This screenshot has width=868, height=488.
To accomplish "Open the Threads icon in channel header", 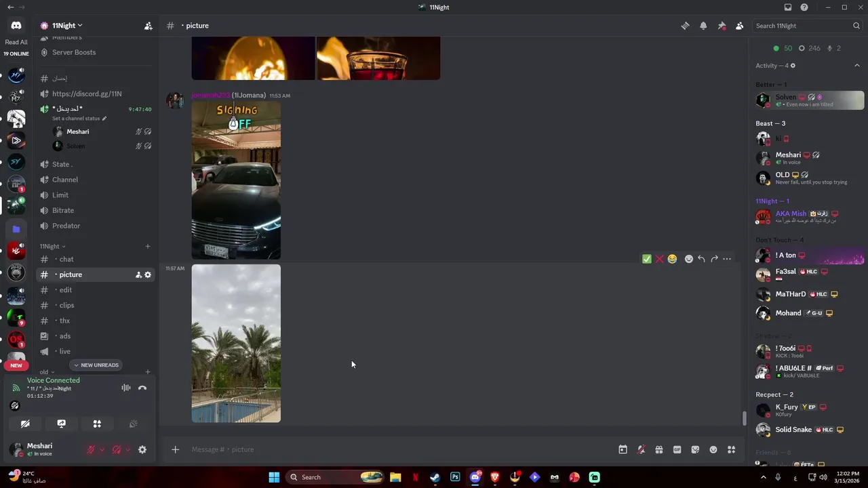I will coord(685,26).
